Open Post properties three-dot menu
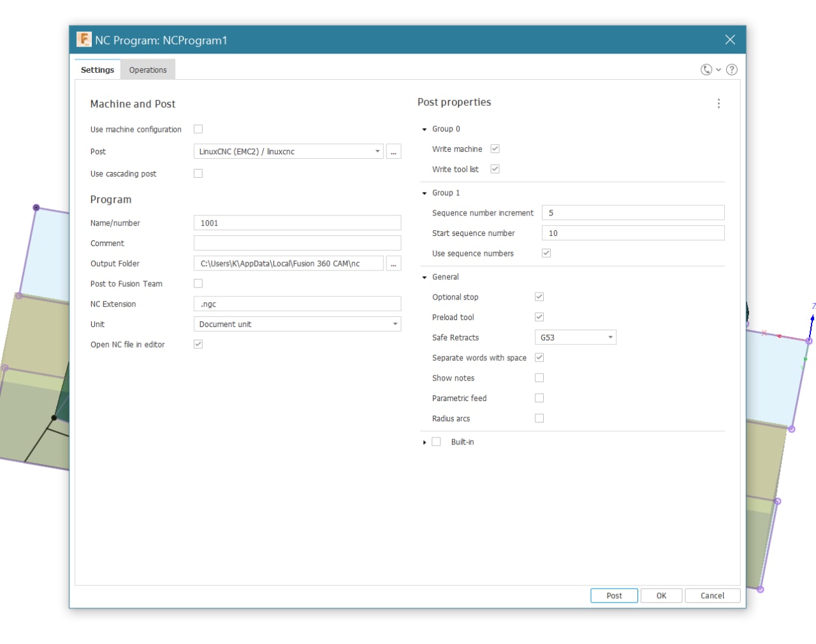Image resolution: width=816 pixels, height=644 pixels. (x=718, y=103)
